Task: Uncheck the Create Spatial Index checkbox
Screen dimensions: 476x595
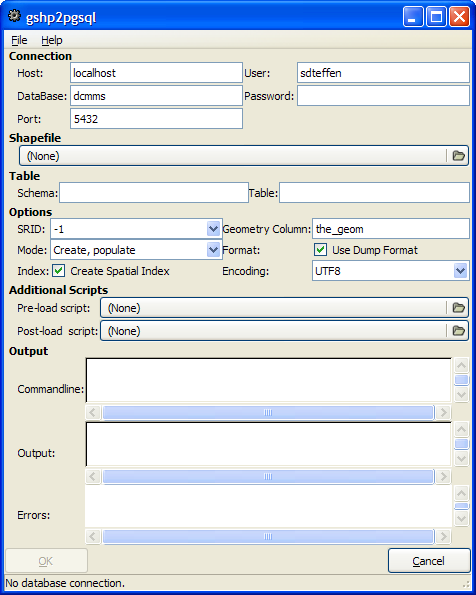Action: (58, 271)
